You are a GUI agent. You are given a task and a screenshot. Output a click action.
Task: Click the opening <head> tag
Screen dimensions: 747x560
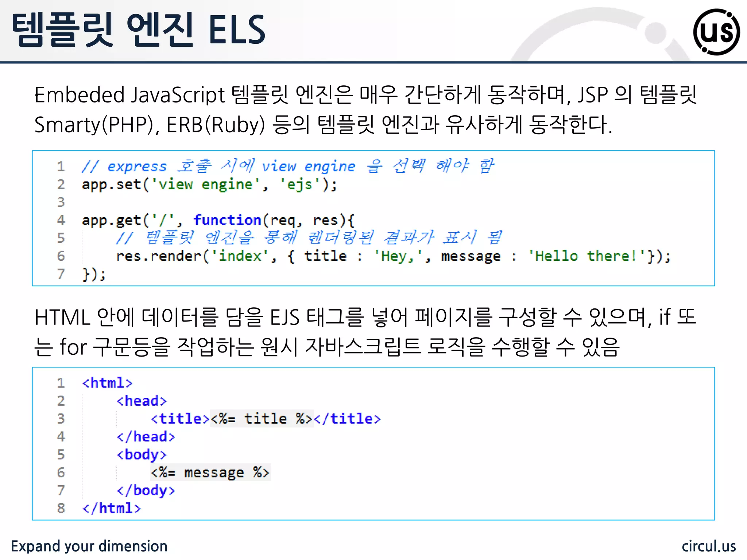point(142,401)
